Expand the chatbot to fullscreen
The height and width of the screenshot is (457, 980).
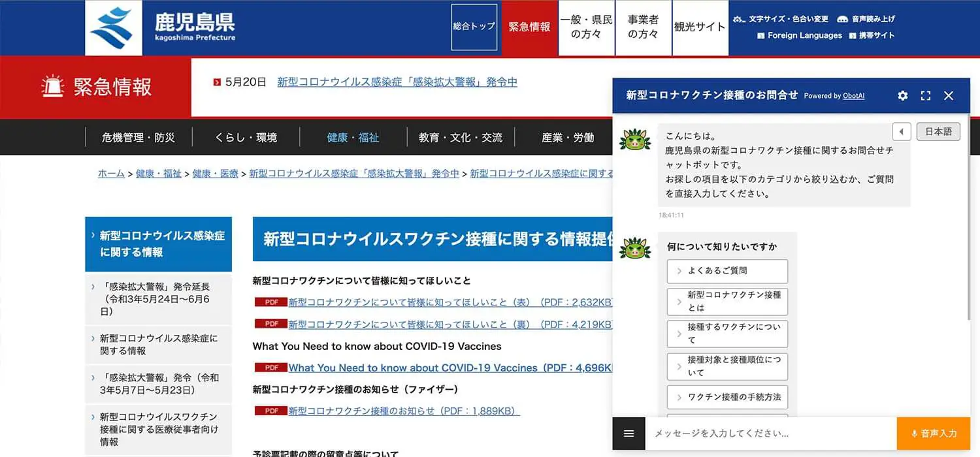click(x=925, y=95)
